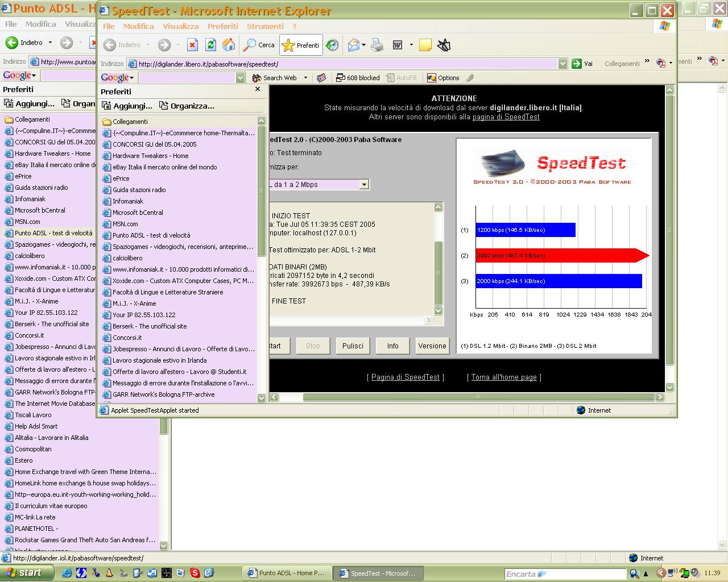Viewport: 728px width, 582px height.
Task: Click the Google toolbar search field
Action: 187,78
